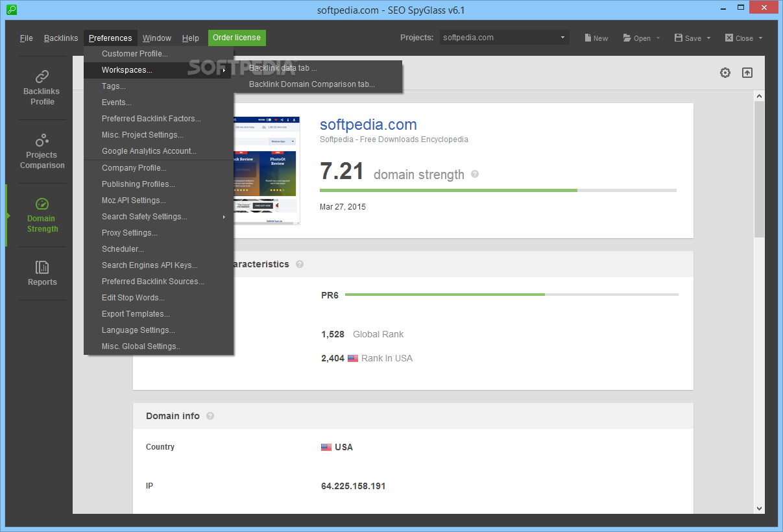The image size is (783, 532).
Task: Select Backlink data tab... submenu item
Action: 317,68
